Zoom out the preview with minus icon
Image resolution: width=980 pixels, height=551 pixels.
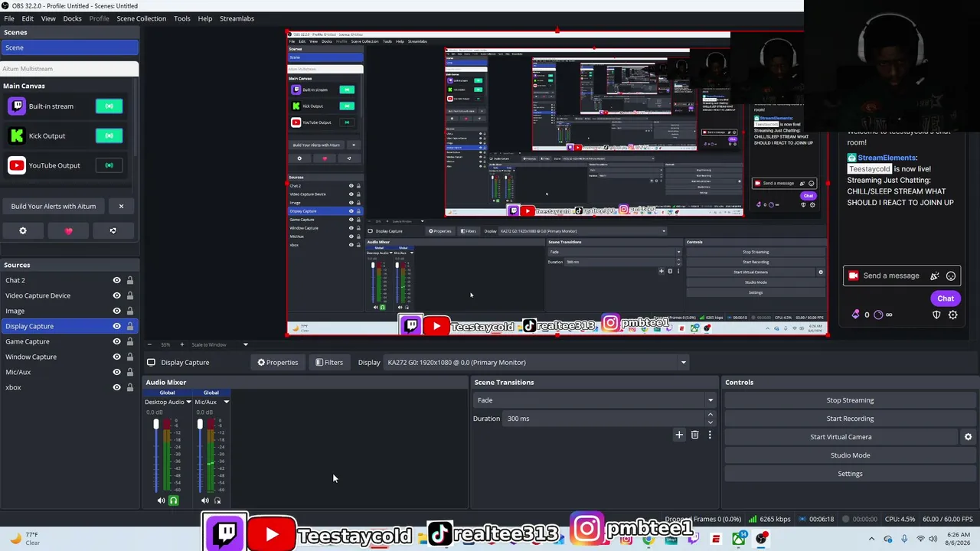149,344
